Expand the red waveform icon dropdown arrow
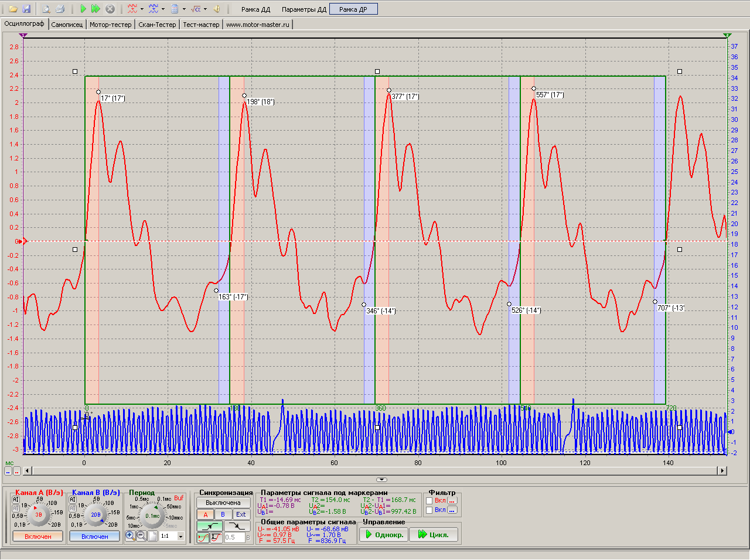Screen dimensions: 750x560 142,9
